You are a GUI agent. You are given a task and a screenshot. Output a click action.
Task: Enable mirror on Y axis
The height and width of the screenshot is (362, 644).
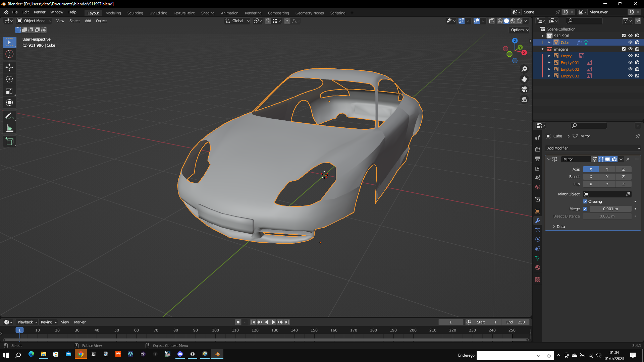[607, 169]
